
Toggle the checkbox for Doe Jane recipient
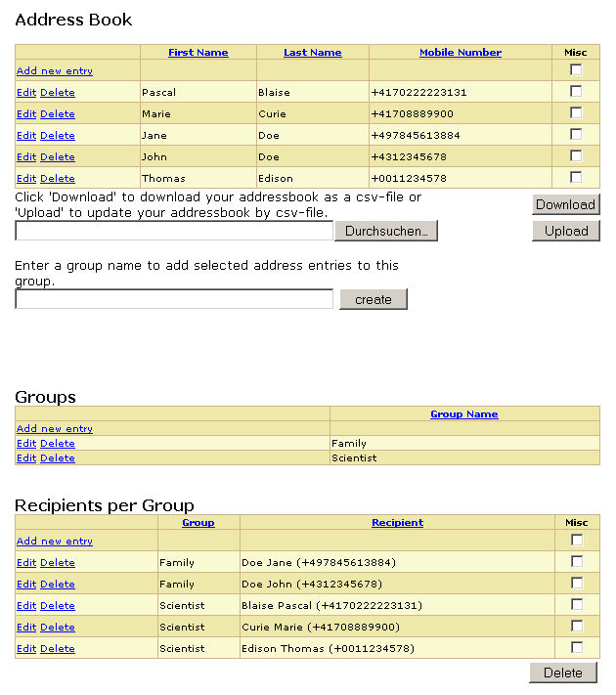(576, 561)
